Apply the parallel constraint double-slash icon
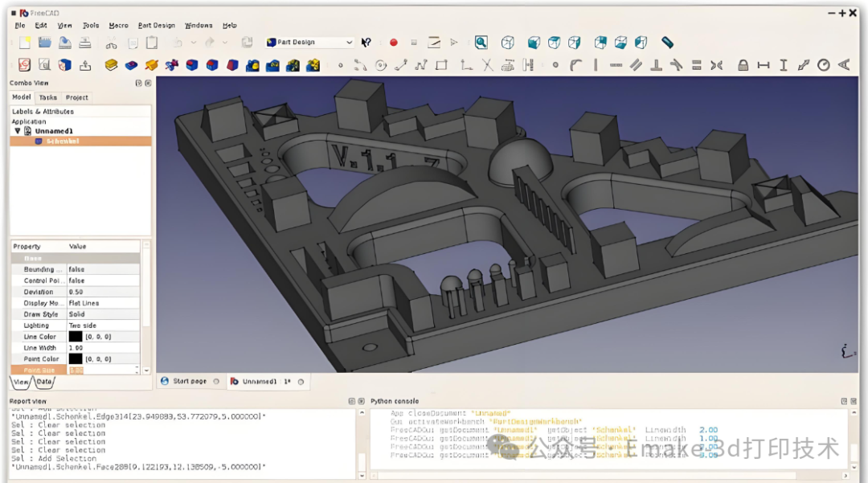 (x=636, y=65)
